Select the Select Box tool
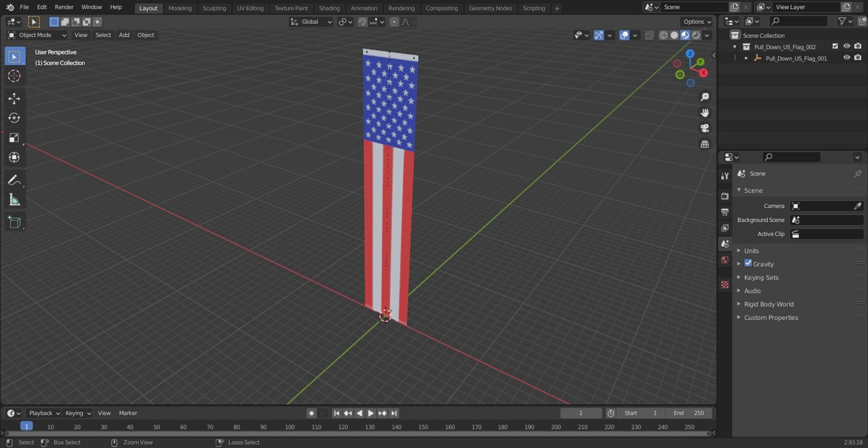868x448 pixels. (14, 57)
